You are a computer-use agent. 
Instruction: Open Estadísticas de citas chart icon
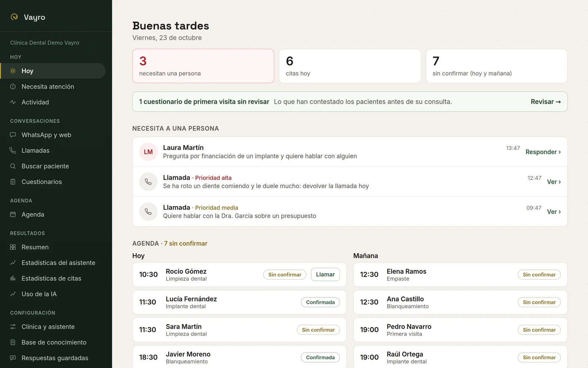pos(13,279)
